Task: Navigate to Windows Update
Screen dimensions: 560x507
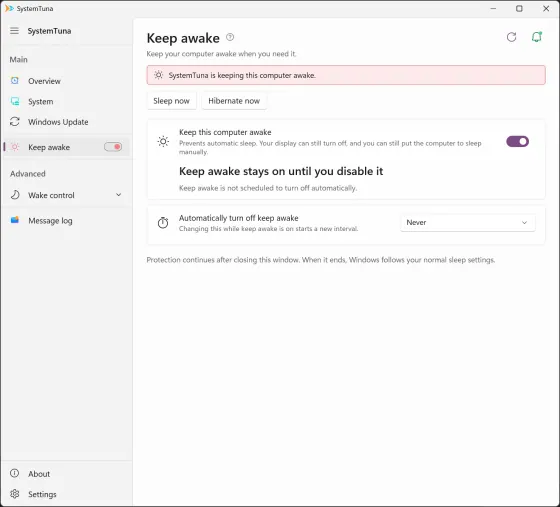Action: tap(66, 122)
